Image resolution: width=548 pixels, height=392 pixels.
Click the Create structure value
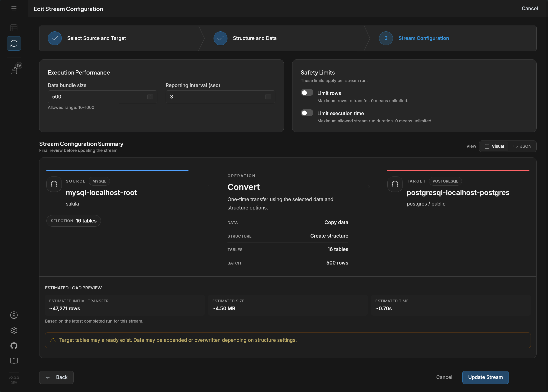329,236
